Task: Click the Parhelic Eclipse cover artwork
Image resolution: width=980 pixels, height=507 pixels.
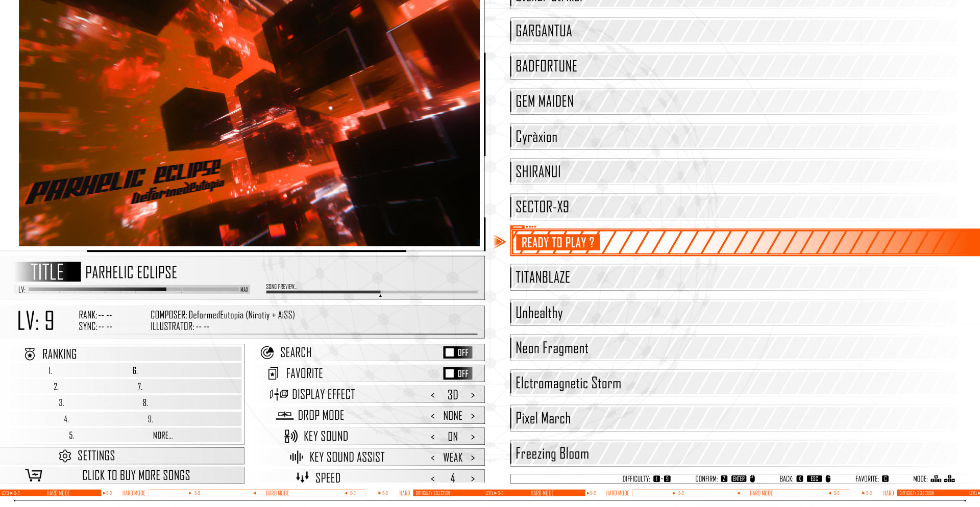Action: click(x=249, y=122)
